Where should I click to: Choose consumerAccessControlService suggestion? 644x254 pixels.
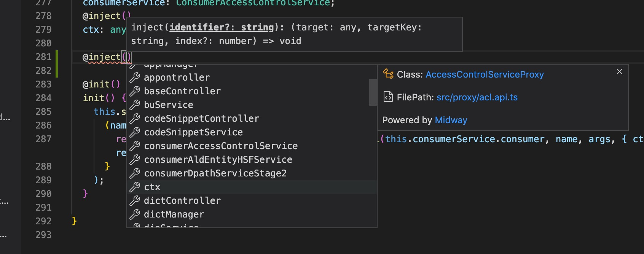221,146
